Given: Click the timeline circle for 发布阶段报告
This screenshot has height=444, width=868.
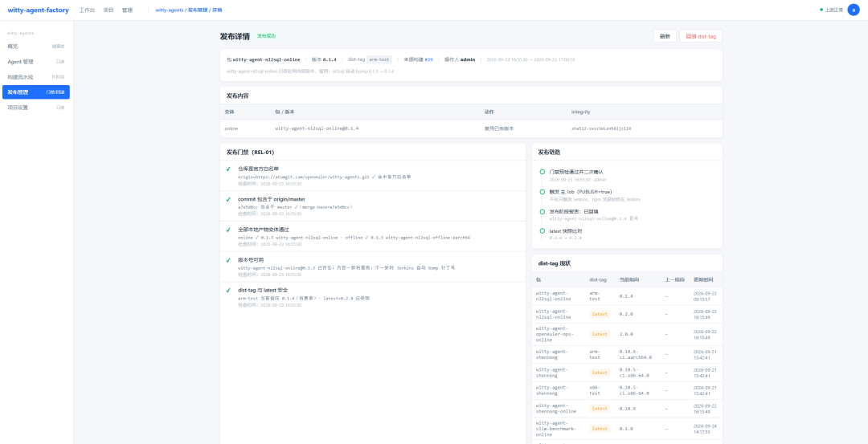Looking at the screenshot, I should point(542,211).
